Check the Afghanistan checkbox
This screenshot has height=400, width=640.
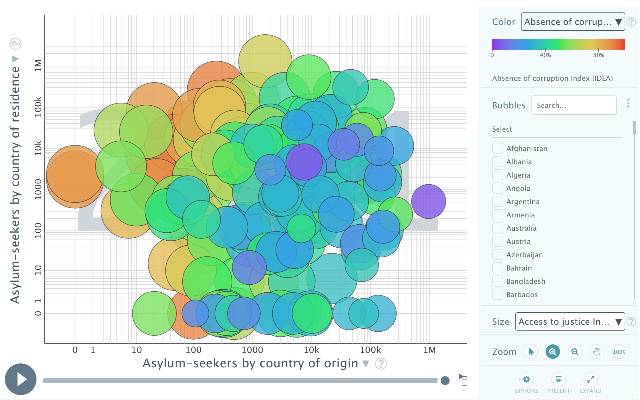[x=498, y=148]
